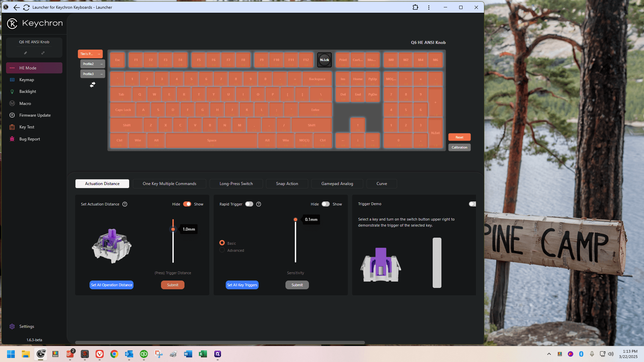Expand Profile3 options dash menu
Viewport: 644px width, 362px height.
pyautogui.click(x=102, y=74)
